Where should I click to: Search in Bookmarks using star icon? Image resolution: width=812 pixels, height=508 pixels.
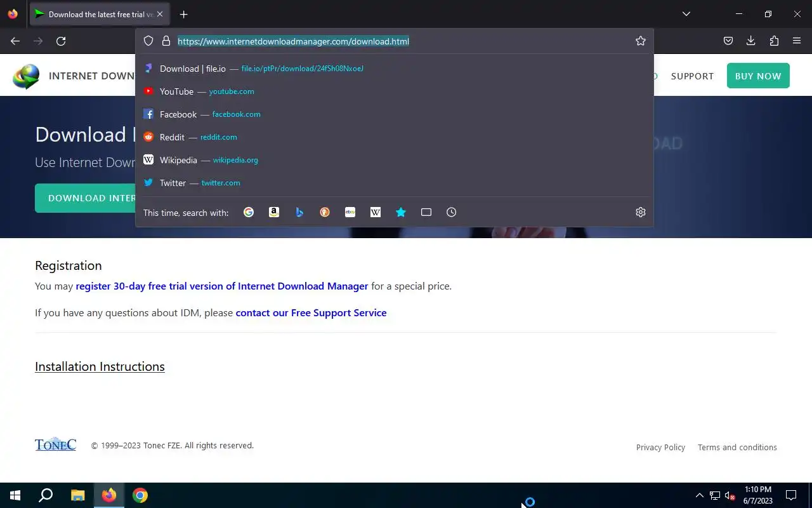click(x=401, y=212)
